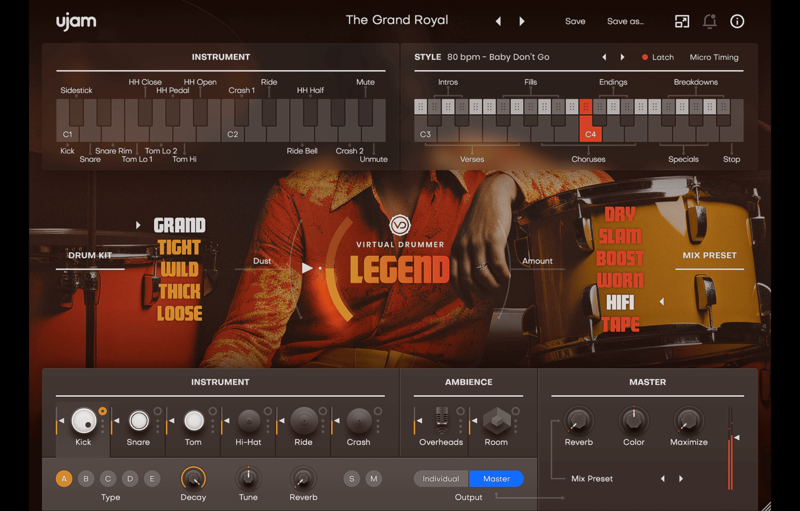The image size is (800, 511).
Task: Solo the selected instrument with S button
Action: pos(352,479)
